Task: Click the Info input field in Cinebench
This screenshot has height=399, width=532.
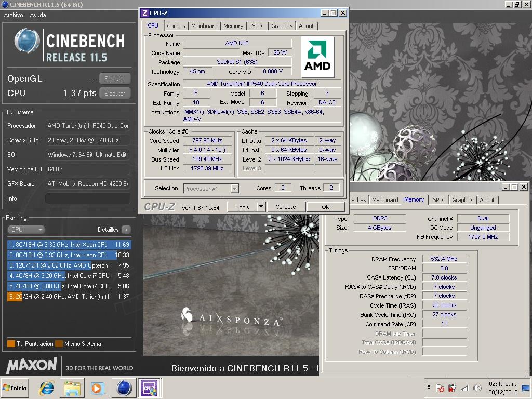Action: [x=87, y=198]
